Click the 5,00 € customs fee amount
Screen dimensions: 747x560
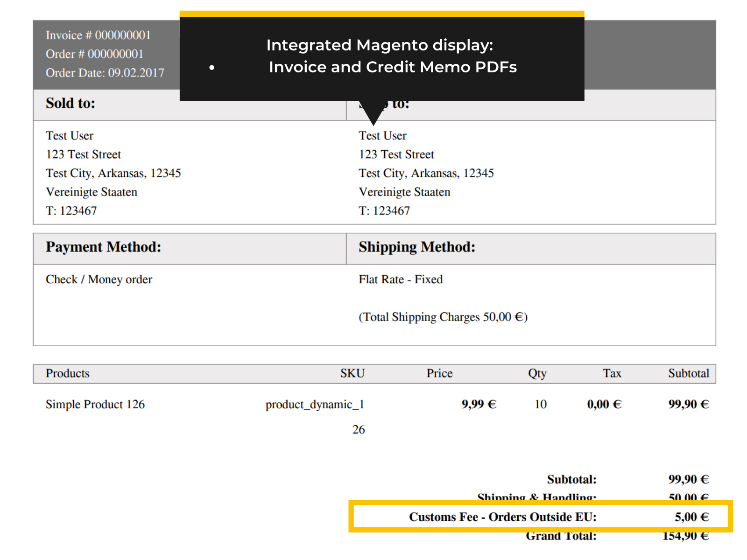tap(691, 517)
